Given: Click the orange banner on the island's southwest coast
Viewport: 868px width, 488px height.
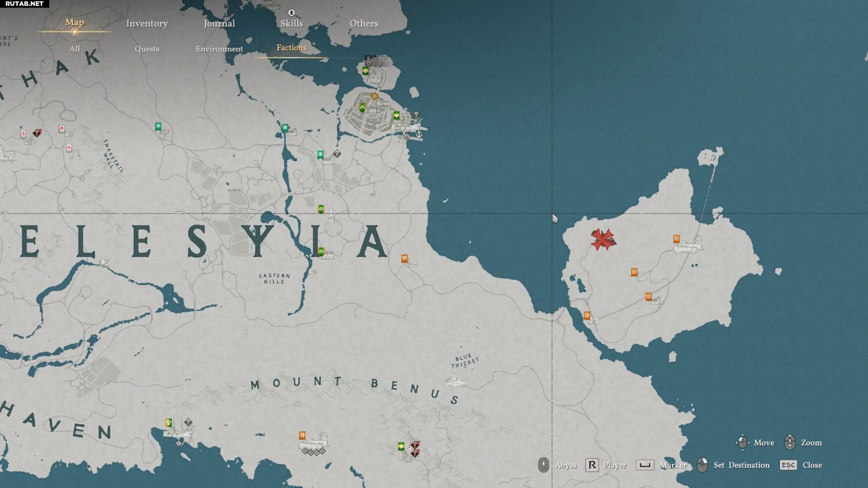Looking at the screenshot, I should point(587,315).
